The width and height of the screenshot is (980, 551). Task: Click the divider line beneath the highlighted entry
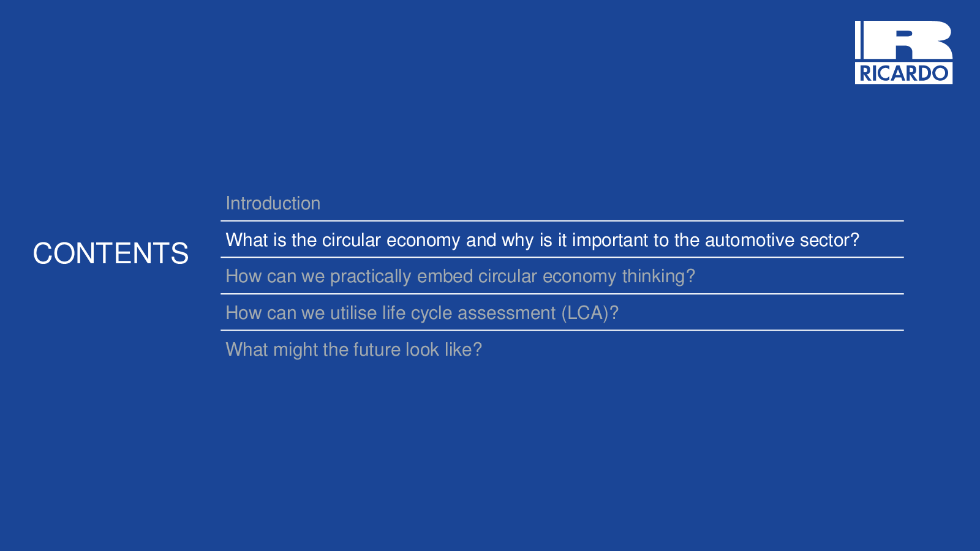pos(562,257)
